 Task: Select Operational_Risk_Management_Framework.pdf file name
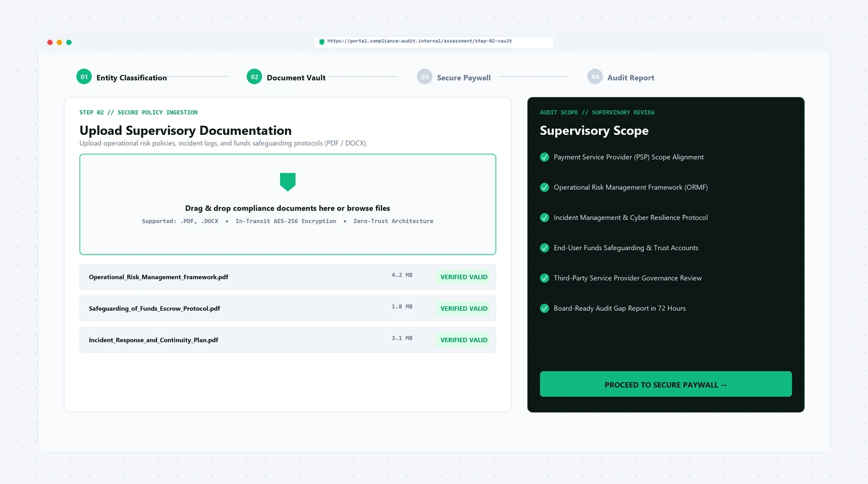158,277
